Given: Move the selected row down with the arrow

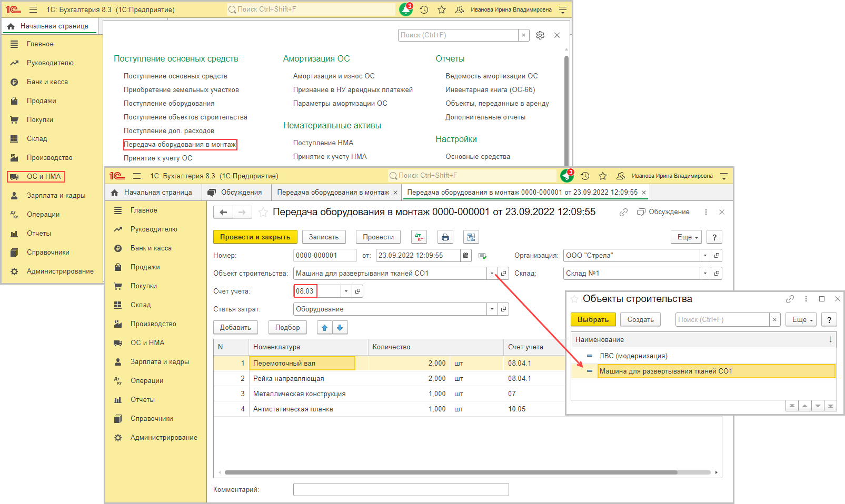Looking at the screenshot, I should click(340, 328).
